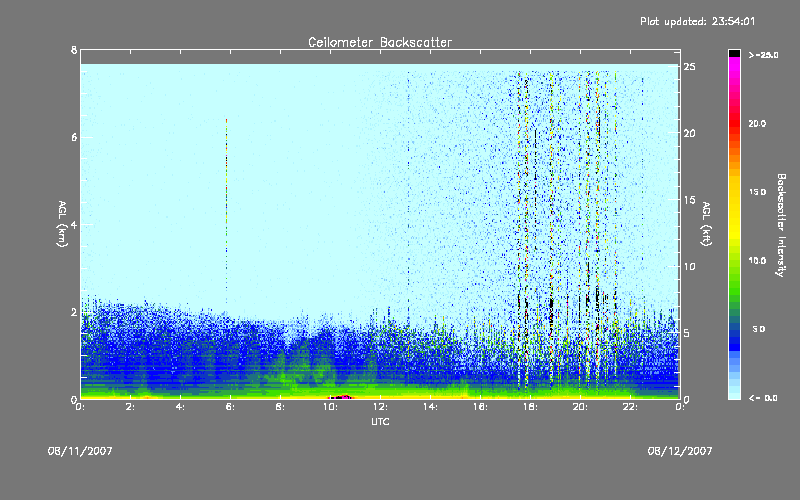Click the '5.0' colorbar tick label
Viewport: 800px width, 500px height.
[x=759, y=330]
